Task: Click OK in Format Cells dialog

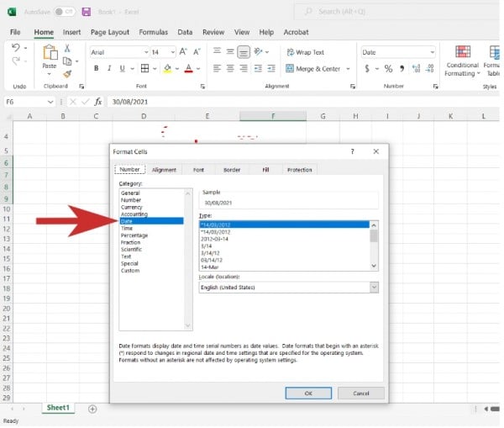Action: (x=308, y=394)
